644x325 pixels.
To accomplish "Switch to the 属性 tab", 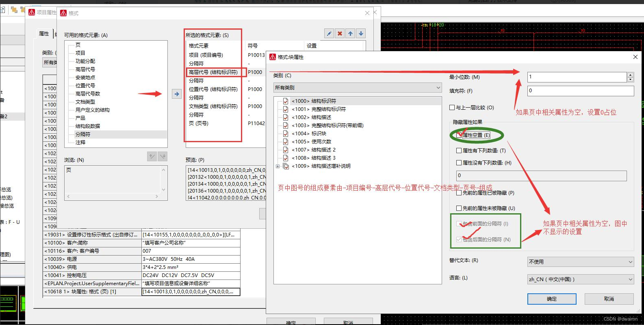I will (44, 34).
